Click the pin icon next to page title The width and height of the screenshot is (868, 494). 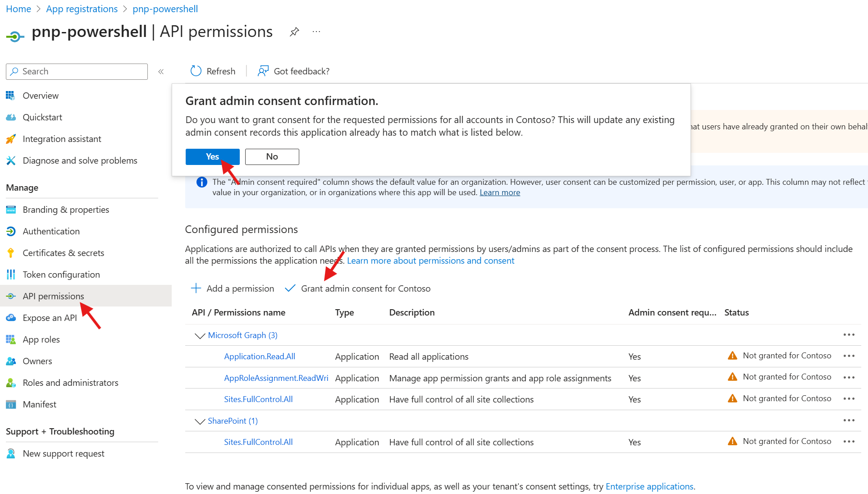[x=294, y=32]
